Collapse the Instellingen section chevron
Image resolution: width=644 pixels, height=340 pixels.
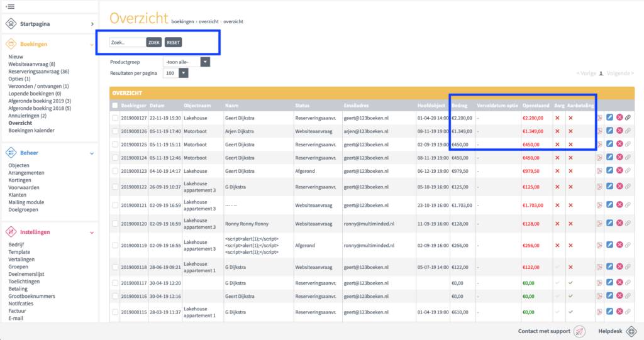point(92,233)
